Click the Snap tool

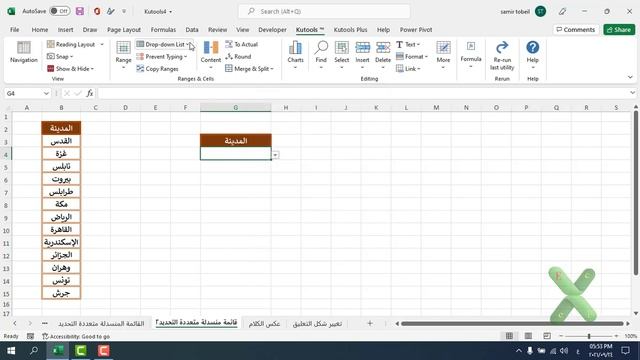tap(60, 57)
